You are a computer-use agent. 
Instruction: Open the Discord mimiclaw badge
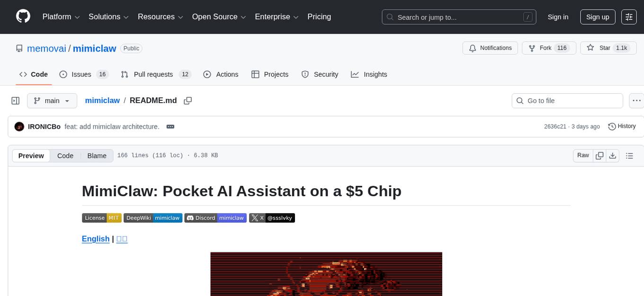[x=215, y=218]
